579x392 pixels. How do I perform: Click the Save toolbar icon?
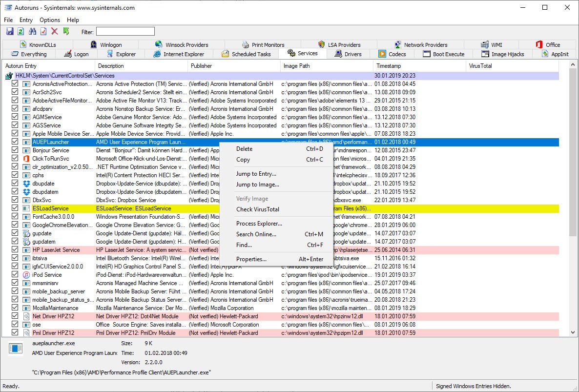9,32
